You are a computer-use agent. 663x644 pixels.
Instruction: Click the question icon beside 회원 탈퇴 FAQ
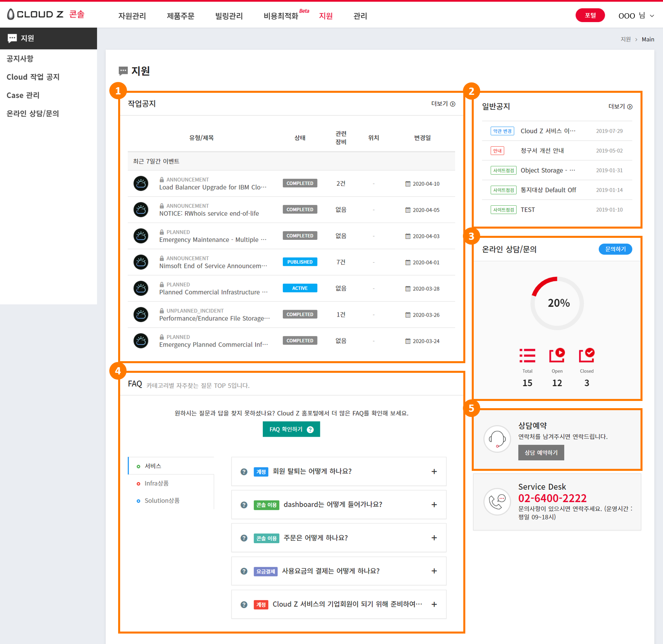coord(244,472)
